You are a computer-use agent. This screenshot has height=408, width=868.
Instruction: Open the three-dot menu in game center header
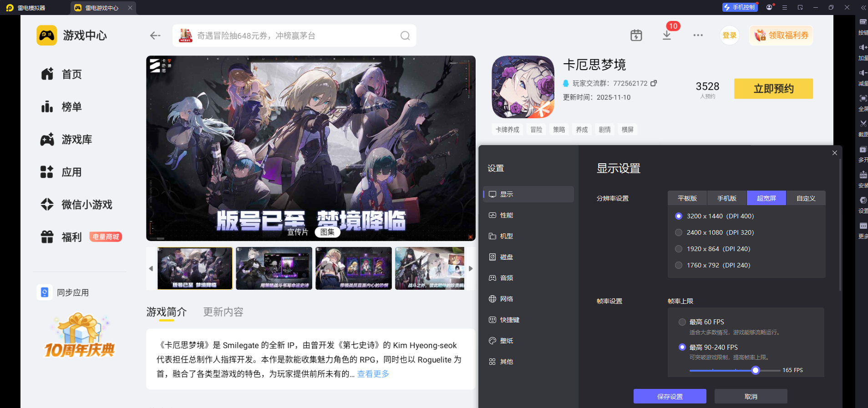(x=698, y=35)
